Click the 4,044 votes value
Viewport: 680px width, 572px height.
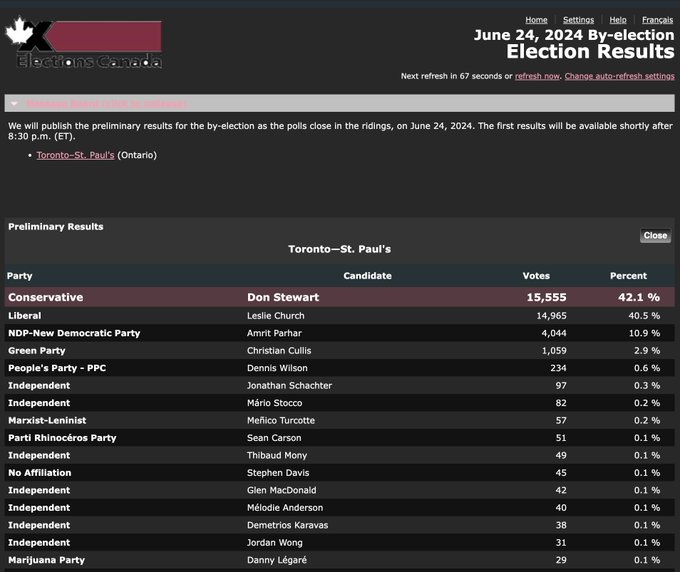(554, 333)
